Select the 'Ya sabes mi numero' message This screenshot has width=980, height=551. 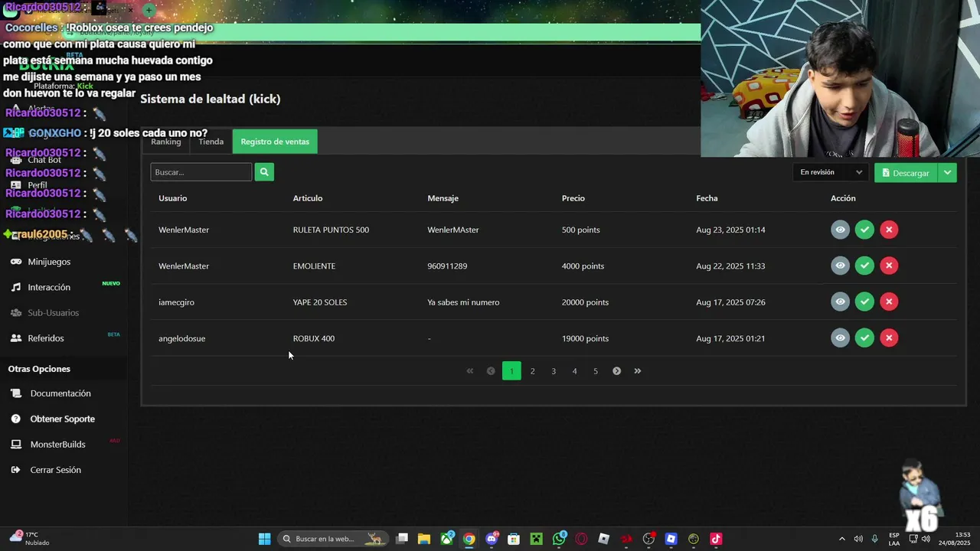[463, 302]
